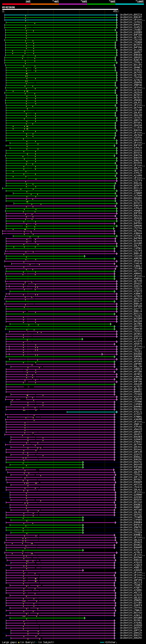Click the green ~80% identity legend segment
This screenshot has width=146, height=644.
(x=101, y=4)
